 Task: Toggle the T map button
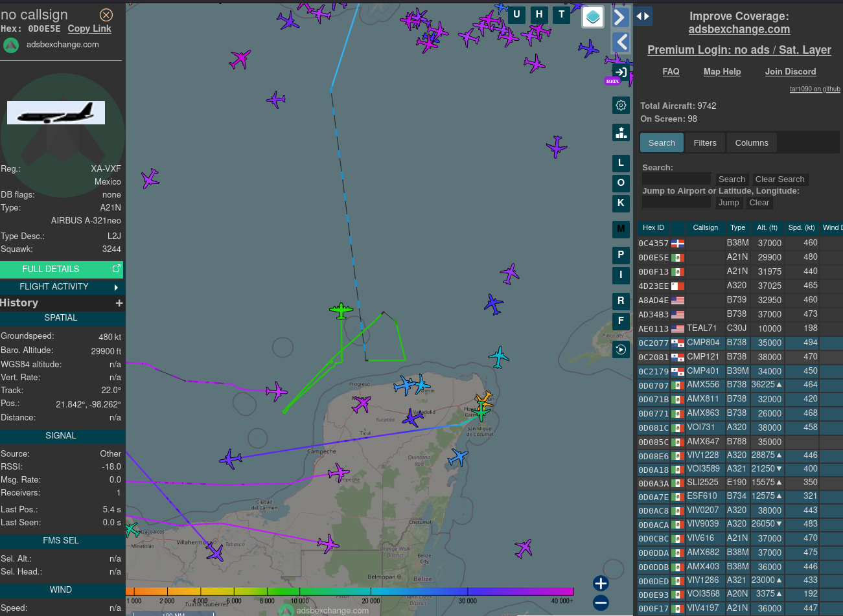coord(562,14)
